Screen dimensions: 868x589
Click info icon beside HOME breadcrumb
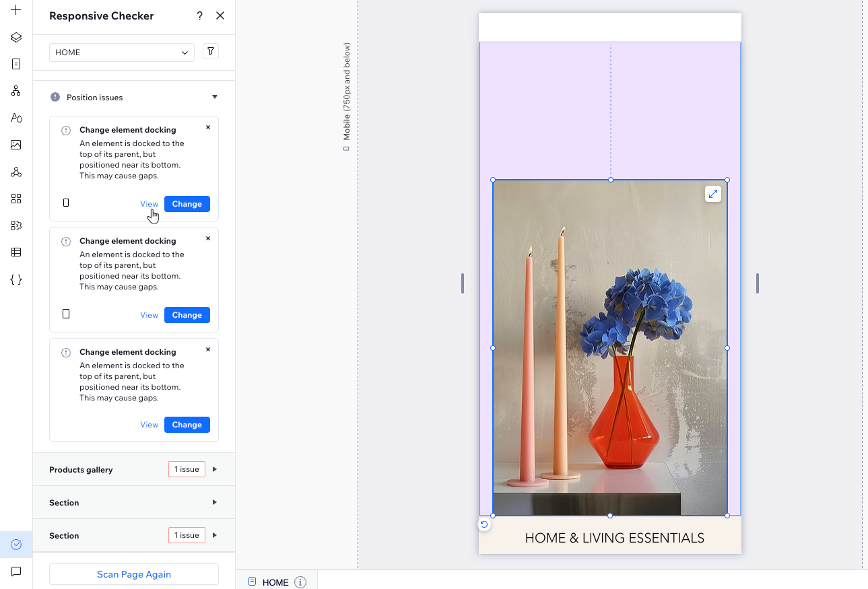[300, 582]
